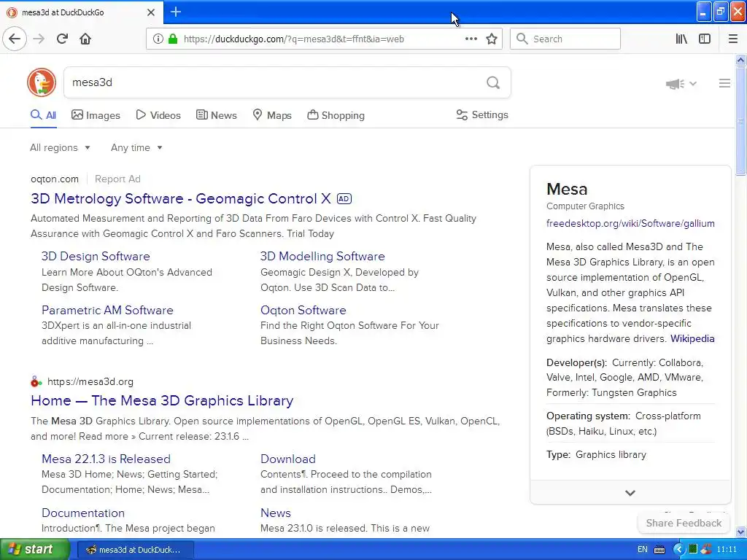The width and height of the screenshot is (747, 560).
Task: Open Oqton Software link
Action: pyautogui.click(x=303, y=310)
